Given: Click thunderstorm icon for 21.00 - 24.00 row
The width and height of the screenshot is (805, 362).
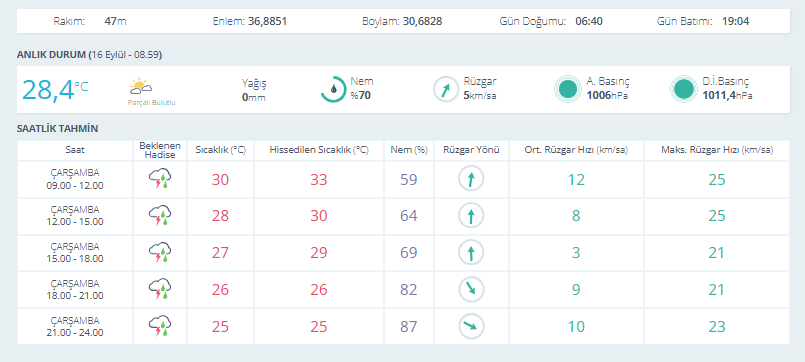Looking at the screenshot, I should (x=160, y=327).
